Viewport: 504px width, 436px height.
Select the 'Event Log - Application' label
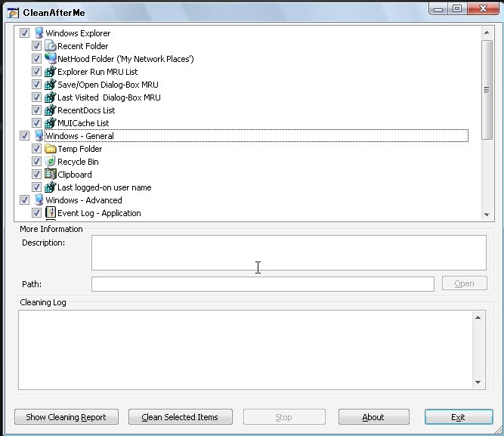tap(99, 213)
